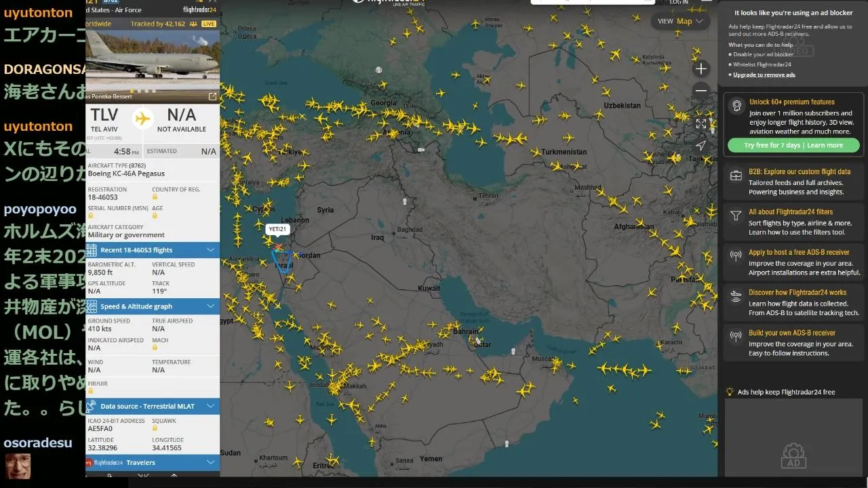
Task: Click the locked Country of Reg. padlock
Action: (x=155, y=197)
